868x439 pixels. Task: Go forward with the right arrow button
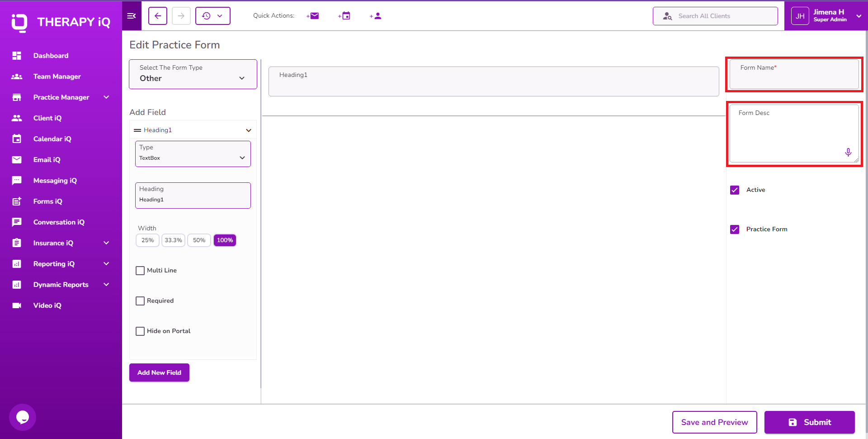(x=181, y=16)
